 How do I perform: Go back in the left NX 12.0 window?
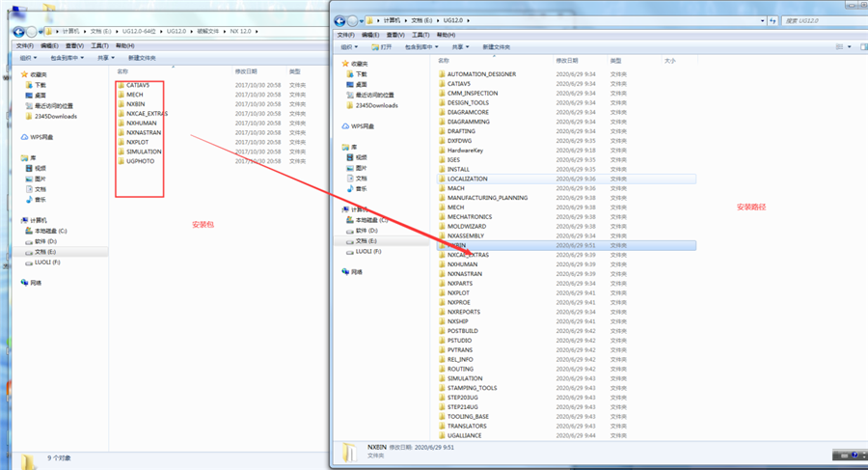[x=18, y=32]
